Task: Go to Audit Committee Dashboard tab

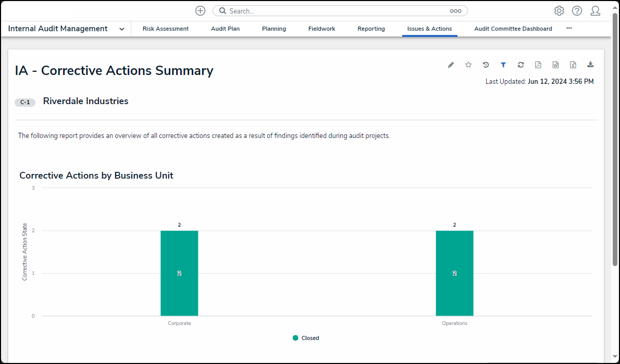Action: pos(513,29)
